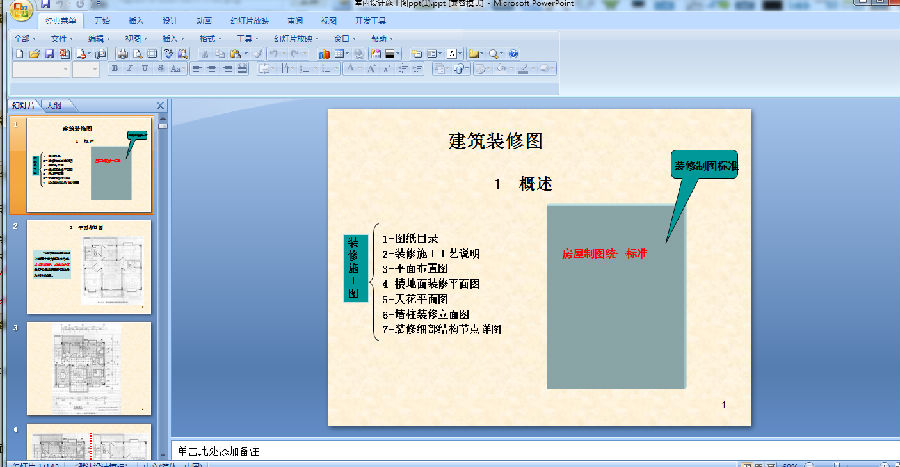Open the 窗口 classic menu
900x467 pixels.
[x=342, y=38]
